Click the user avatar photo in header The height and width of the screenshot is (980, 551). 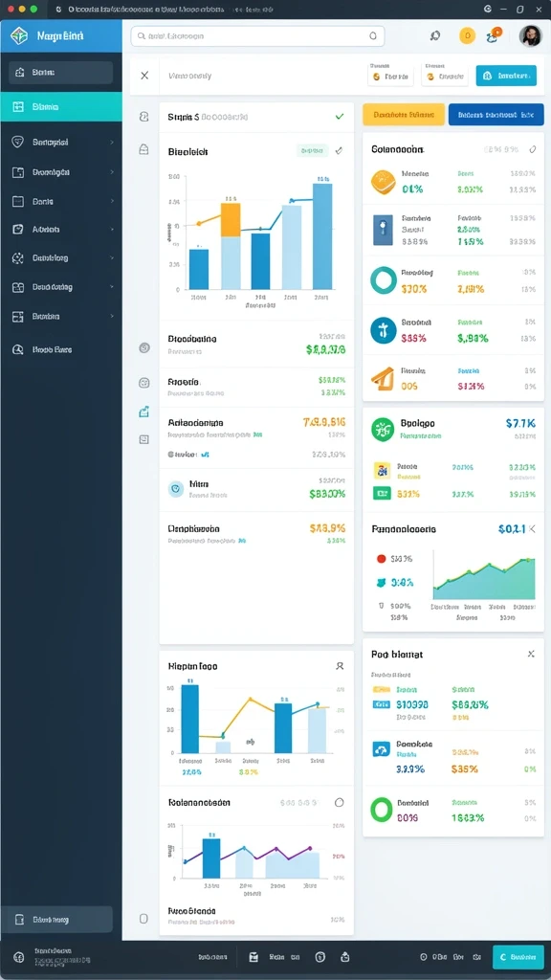[x=530, y=35]
